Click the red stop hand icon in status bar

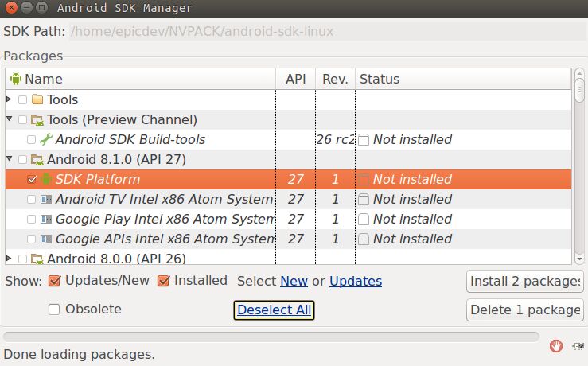[x=555, y=346]
